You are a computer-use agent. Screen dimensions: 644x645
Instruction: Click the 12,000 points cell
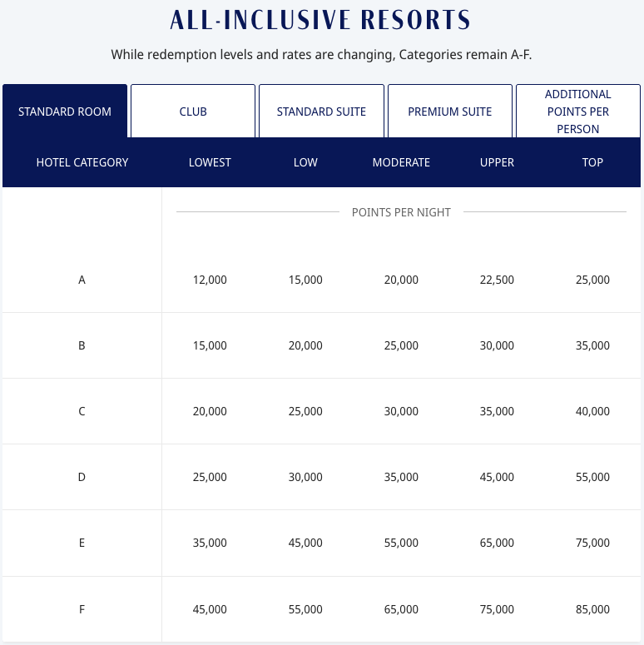click(210, 280)
